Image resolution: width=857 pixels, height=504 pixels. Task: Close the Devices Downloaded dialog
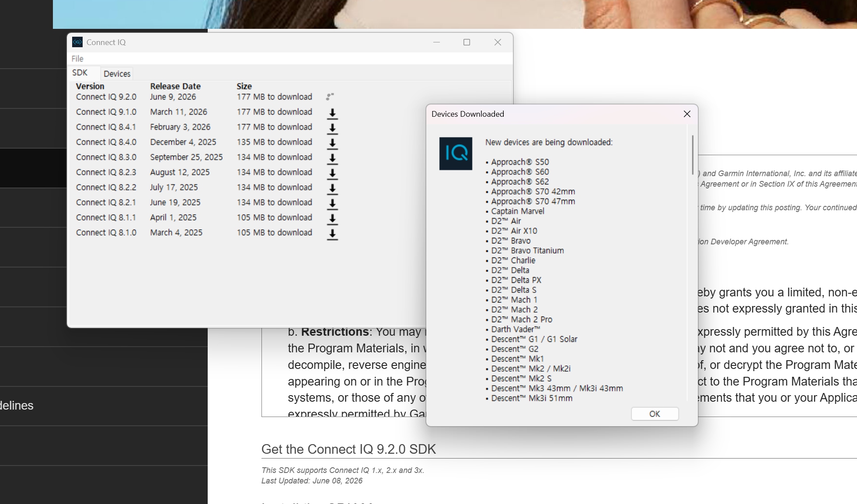[687, 114]
